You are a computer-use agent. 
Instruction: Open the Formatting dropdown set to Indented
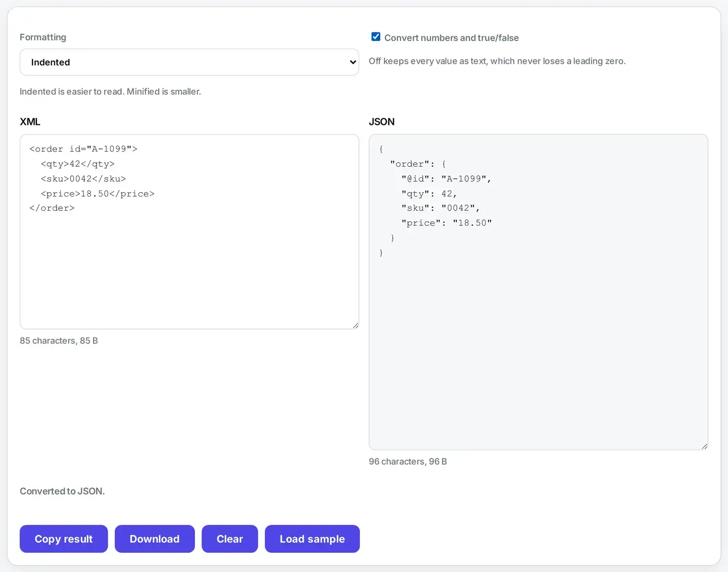(x=189, y=62)
